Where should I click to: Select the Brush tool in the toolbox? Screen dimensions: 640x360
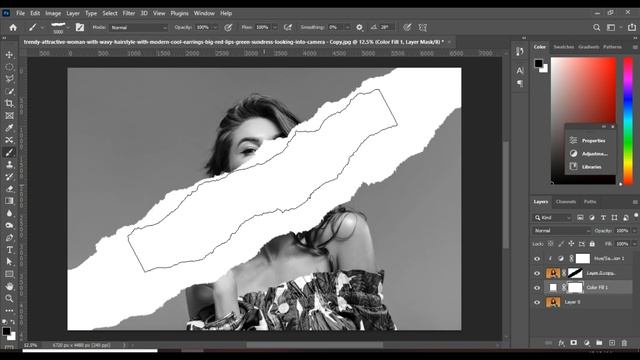pos(9,152)
